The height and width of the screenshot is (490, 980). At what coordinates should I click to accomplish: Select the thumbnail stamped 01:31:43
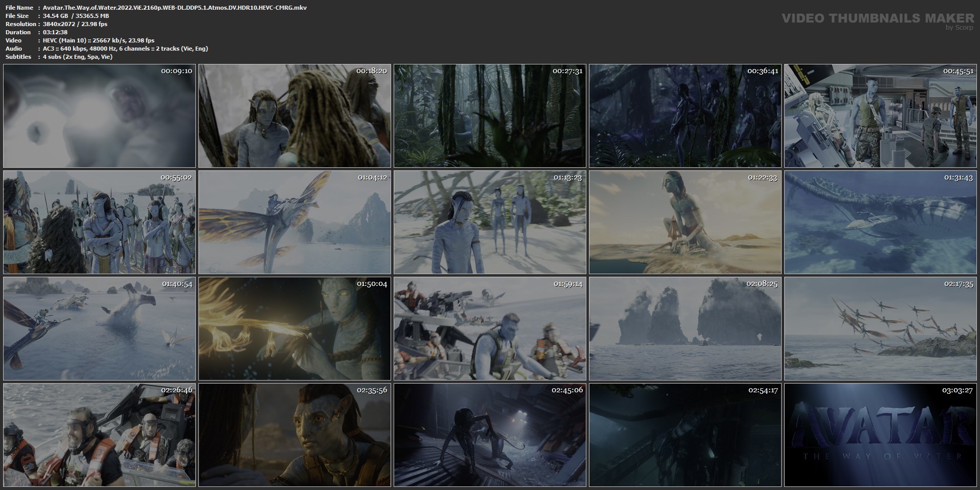click(x=880, y=222)
